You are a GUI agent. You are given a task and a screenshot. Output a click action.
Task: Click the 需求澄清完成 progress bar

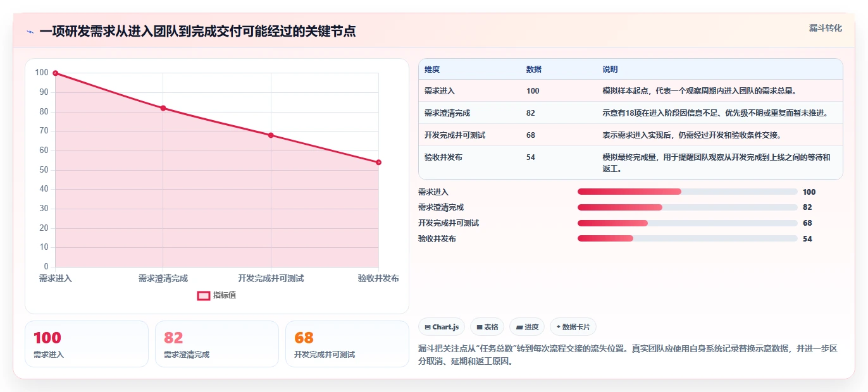click(688, 207)
